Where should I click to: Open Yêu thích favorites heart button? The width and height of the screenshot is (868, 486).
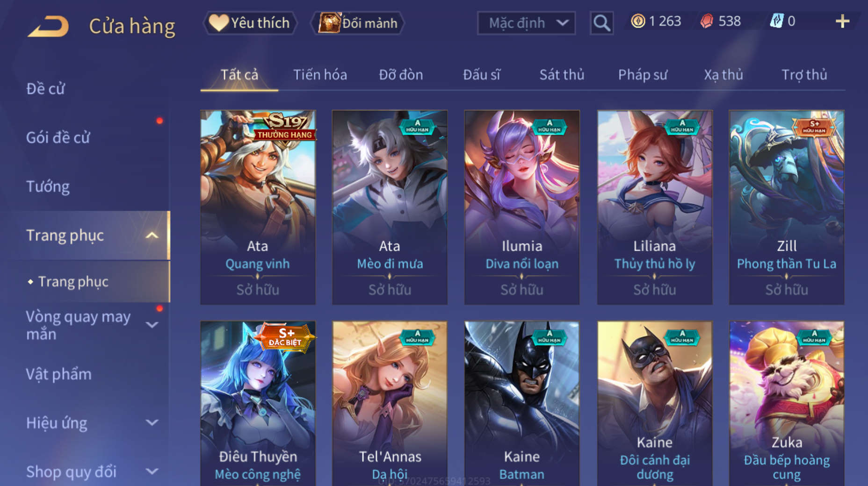pyautogui.click(x=250, y=23)
